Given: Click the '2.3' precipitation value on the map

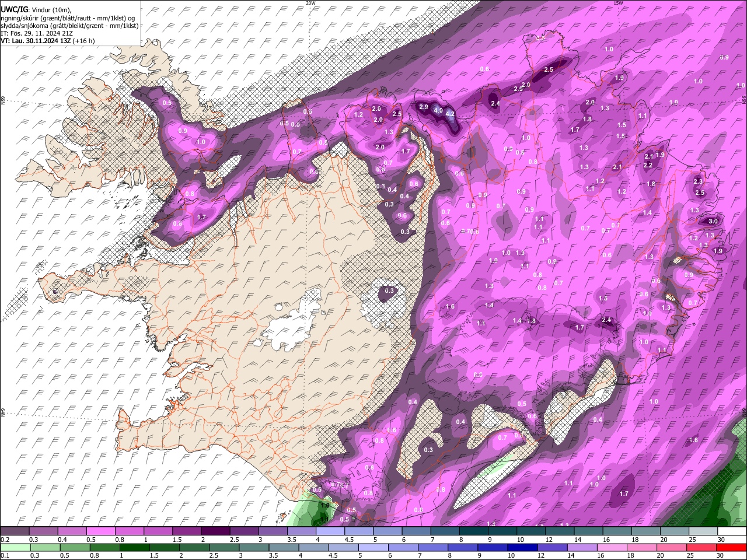Looking at the screenshot, I should click(698, 182).
